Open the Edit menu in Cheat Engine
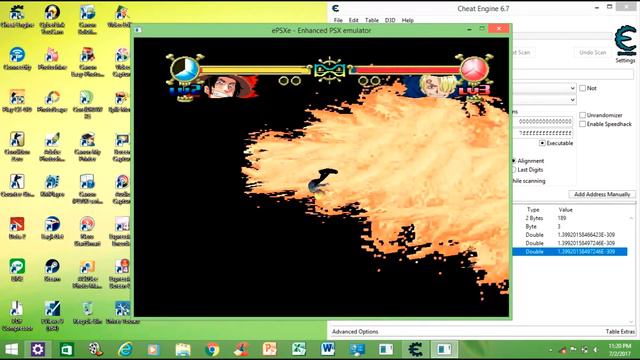This screenshot has height=360, width=640. click(x=353, y=20)
